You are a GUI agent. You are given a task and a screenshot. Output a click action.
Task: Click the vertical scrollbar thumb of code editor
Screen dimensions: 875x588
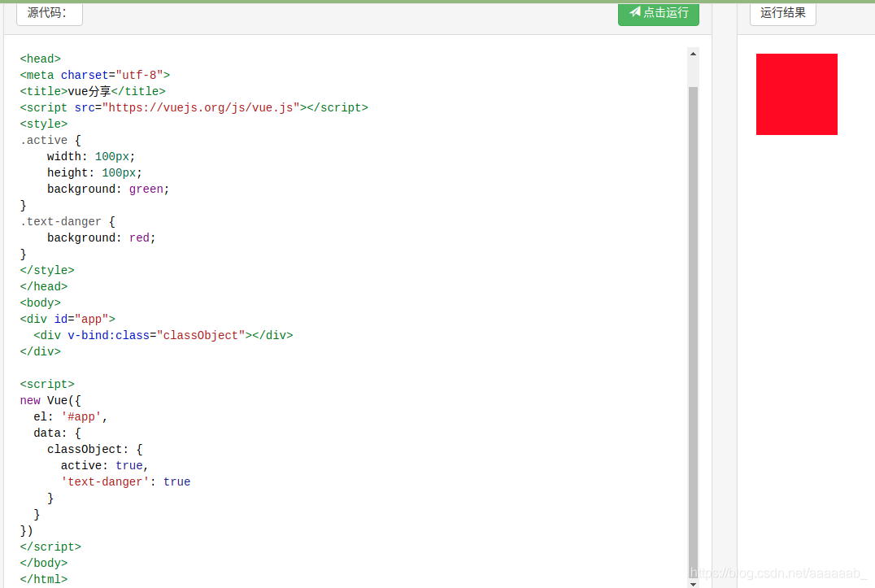tap(693, 332)
